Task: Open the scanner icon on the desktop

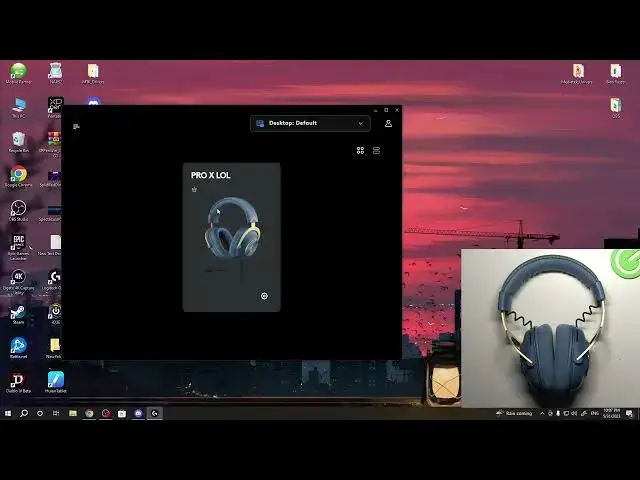Action: click(56, 73)
